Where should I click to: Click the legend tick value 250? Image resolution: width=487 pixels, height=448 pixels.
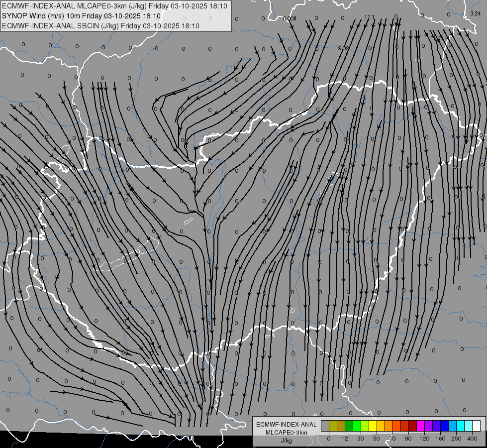click(456, 439)
